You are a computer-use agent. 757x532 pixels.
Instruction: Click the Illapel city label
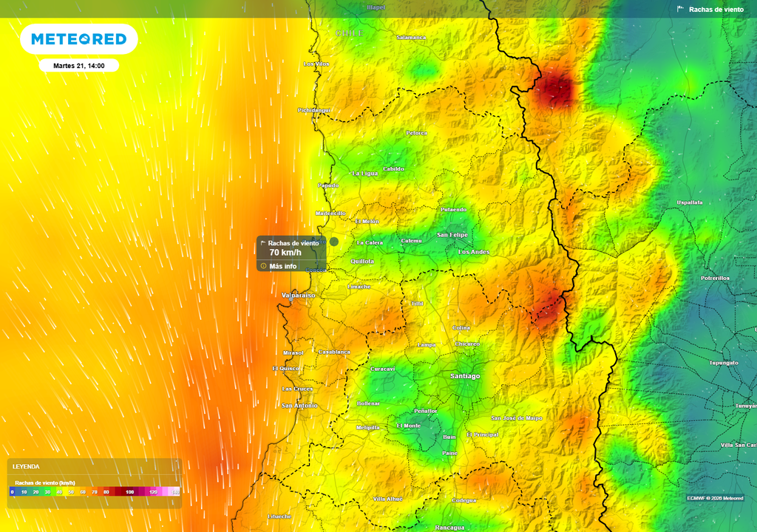(x=376, y=7)
